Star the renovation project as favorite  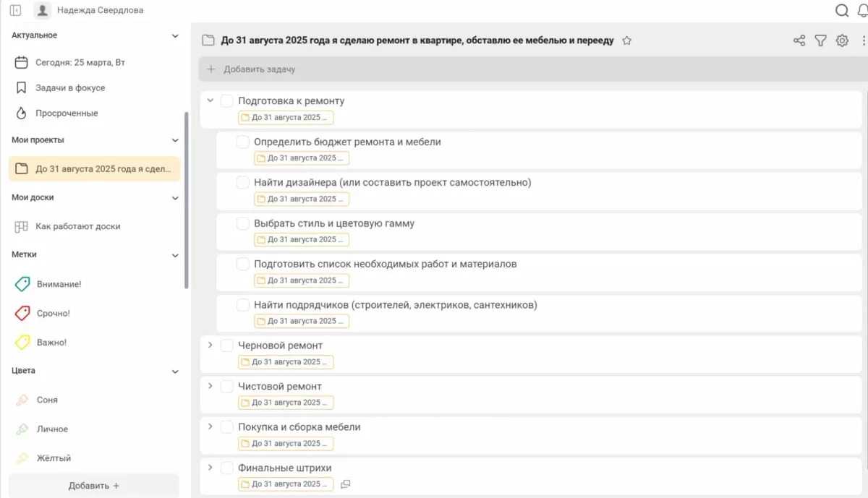626,40
